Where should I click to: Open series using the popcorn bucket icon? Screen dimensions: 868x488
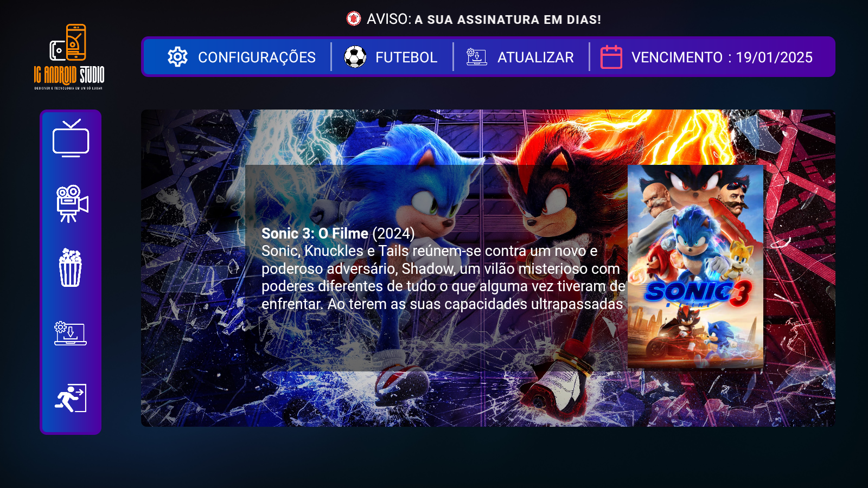[x=71, y=268]
